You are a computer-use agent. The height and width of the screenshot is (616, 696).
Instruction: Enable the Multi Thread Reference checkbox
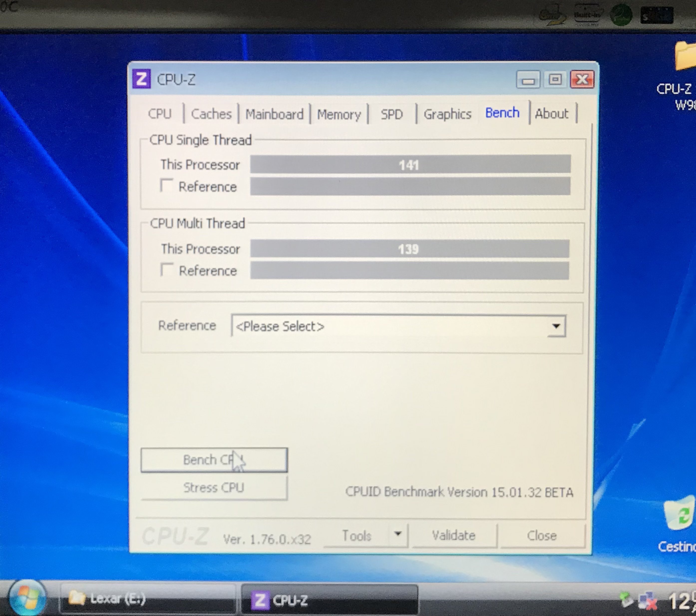(x=167, y=270)
